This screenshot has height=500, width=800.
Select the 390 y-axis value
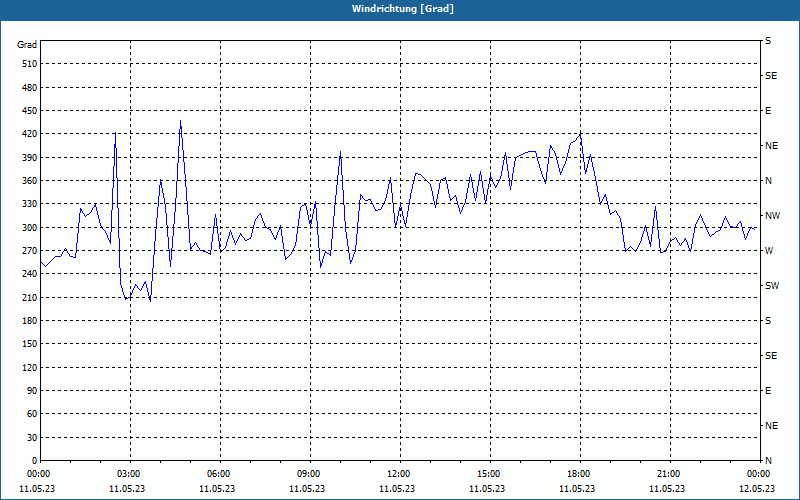point(30,158)
